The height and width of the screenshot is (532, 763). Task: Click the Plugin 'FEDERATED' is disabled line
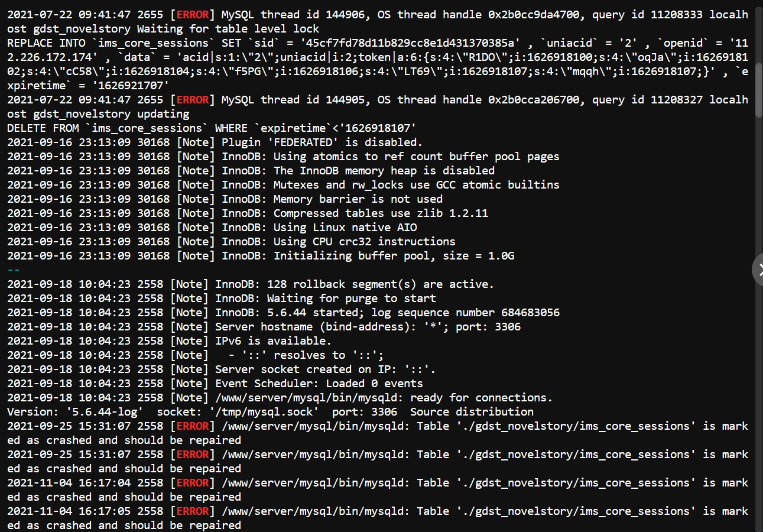tap(215, 142)
